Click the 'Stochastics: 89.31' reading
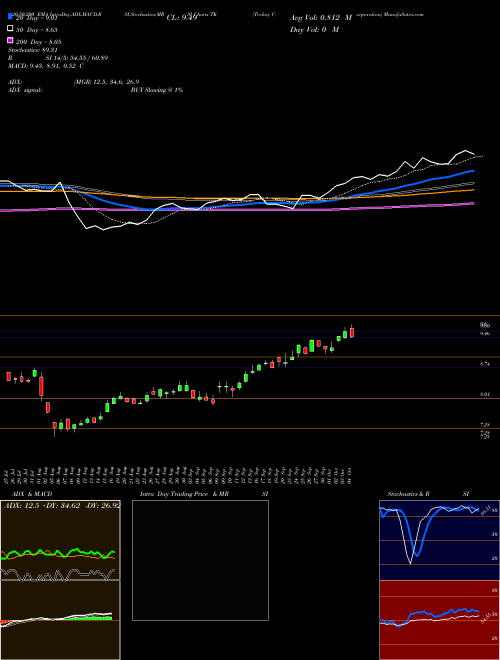The height and width of the screenshot is (660, 500). (x=32, y=50)
